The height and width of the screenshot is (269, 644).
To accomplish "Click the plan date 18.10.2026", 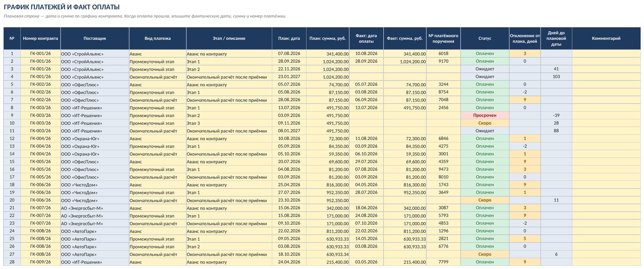I will (289, 254).
